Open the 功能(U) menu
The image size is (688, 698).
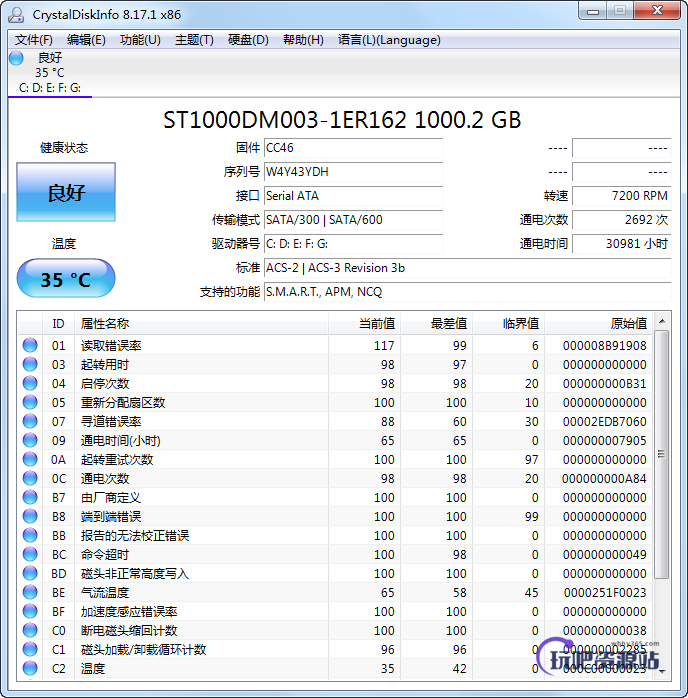(x=140, y=40)
